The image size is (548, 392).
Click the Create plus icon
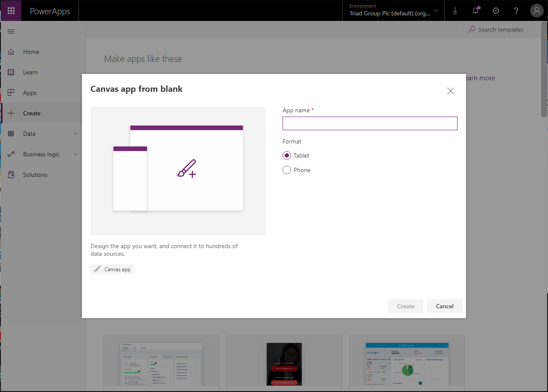[x=12, y=113]
